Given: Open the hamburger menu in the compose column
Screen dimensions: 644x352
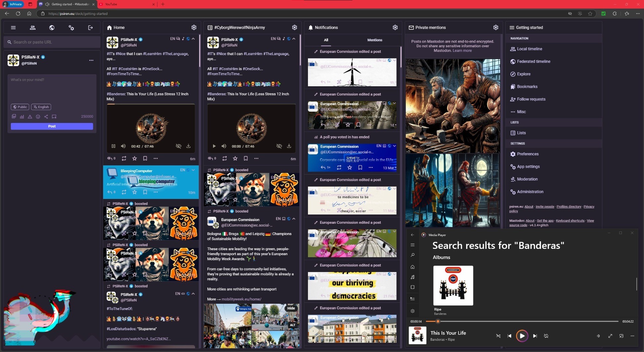Looking at the screenshot, I should pos(13,28).
